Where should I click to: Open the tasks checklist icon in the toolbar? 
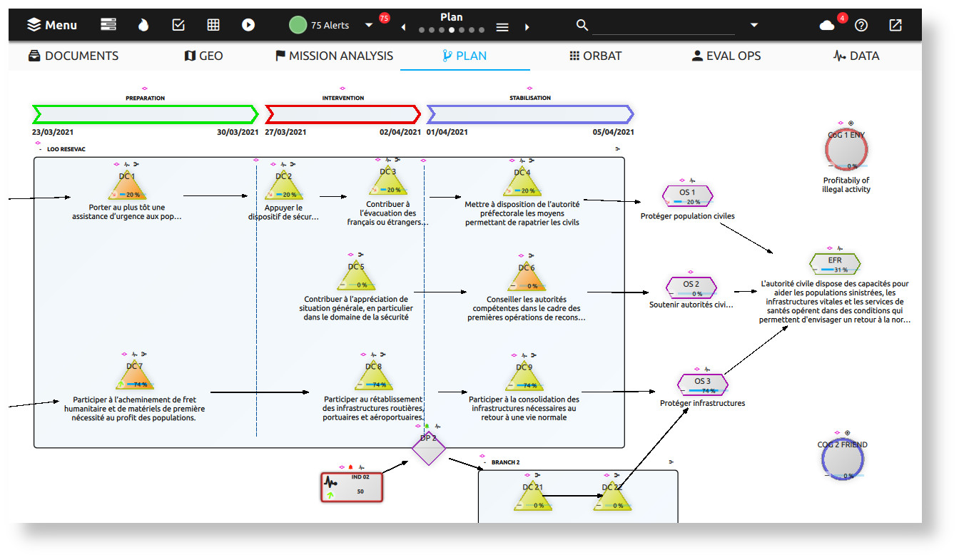[178, 24]
